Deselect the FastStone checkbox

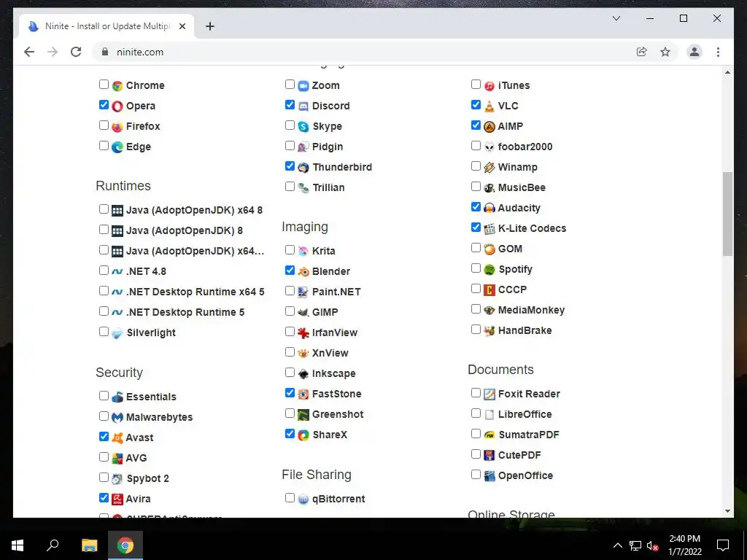[290, 392]
